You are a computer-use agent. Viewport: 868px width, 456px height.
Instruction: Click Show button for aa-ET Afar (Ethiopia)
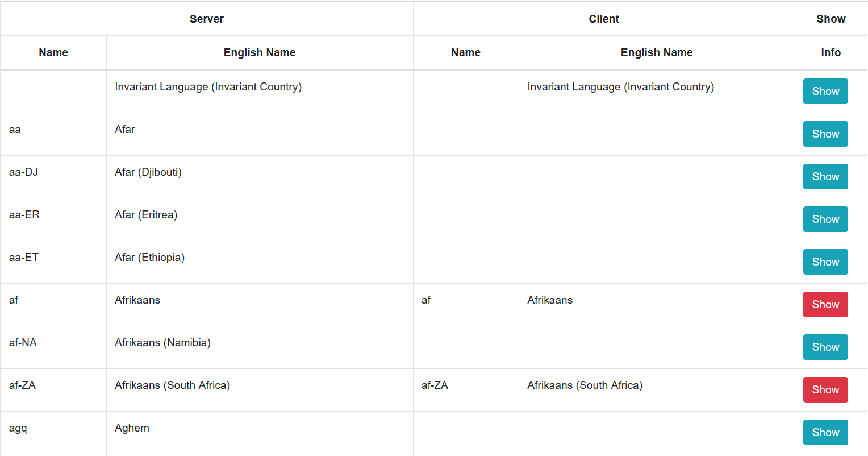(x=825, y=262)
